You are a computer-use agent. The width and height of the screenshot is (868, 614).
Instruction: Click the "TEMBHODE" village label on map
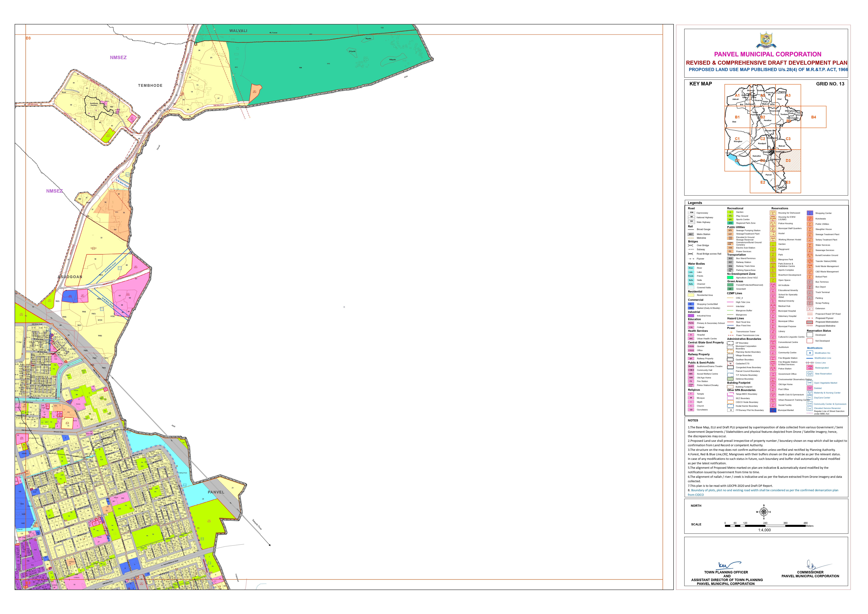(150, 85)
